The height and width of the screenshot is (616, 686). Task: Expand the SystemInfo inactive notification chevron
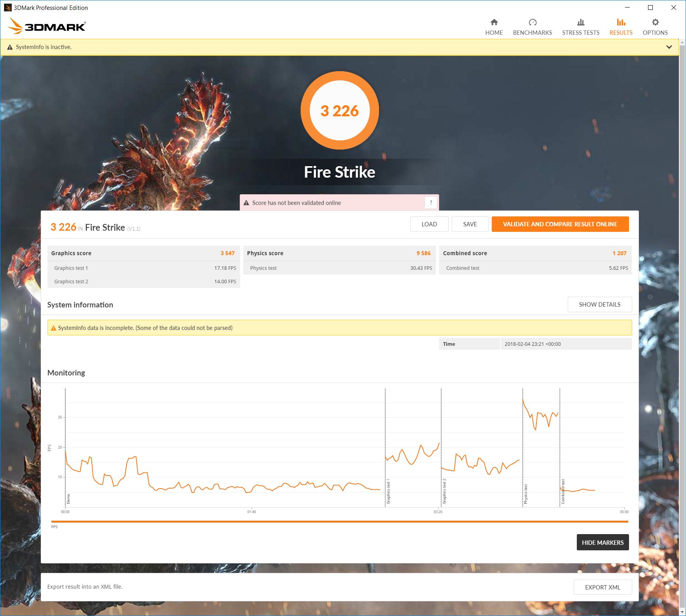point(669,47)
